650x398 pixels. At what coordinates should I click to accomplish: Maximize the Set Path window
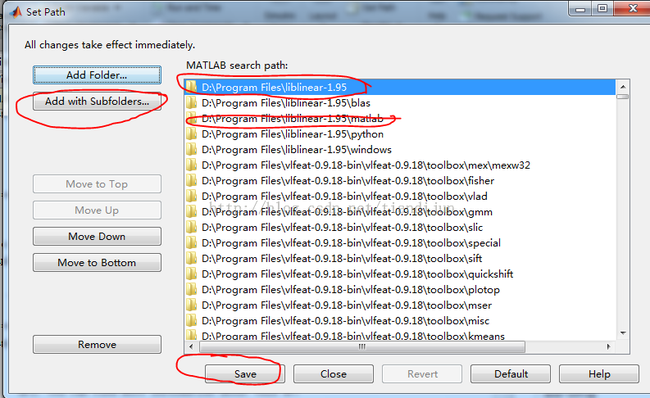point(603,8)
